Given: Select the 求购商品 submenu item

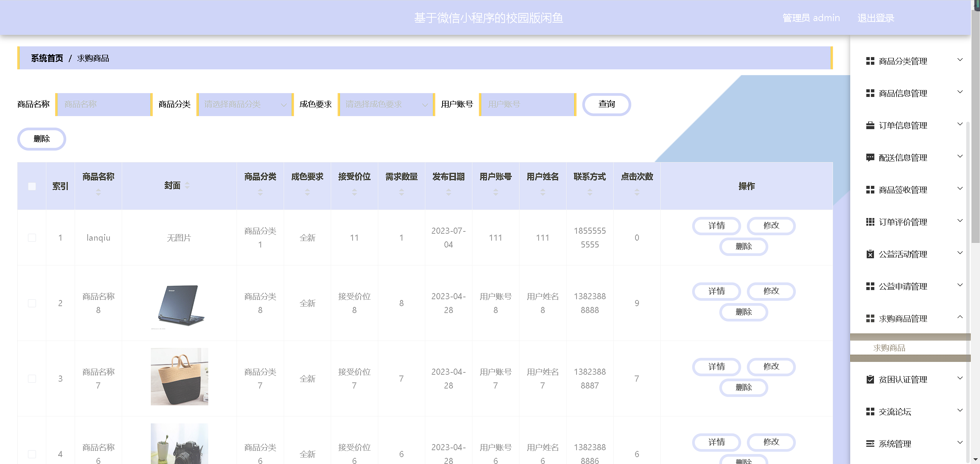Looking at the screenshot, I should pyautogui.click(x=889, y=348).
